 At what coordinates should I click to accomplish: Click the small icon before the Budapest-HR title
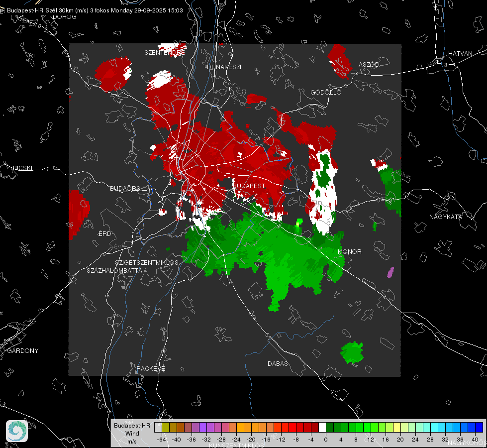point(2,10)
